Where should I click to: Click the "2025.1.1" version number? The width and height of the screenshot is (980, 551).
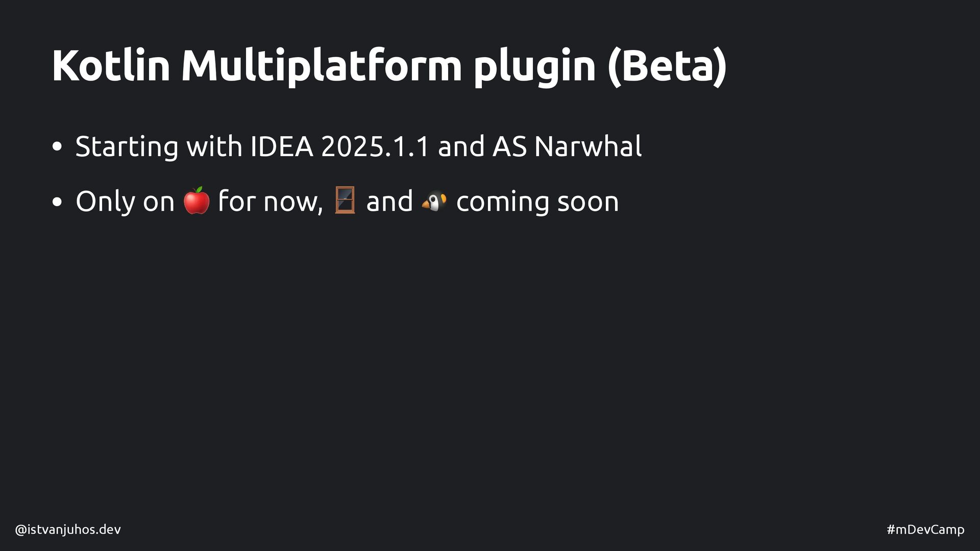375,146
